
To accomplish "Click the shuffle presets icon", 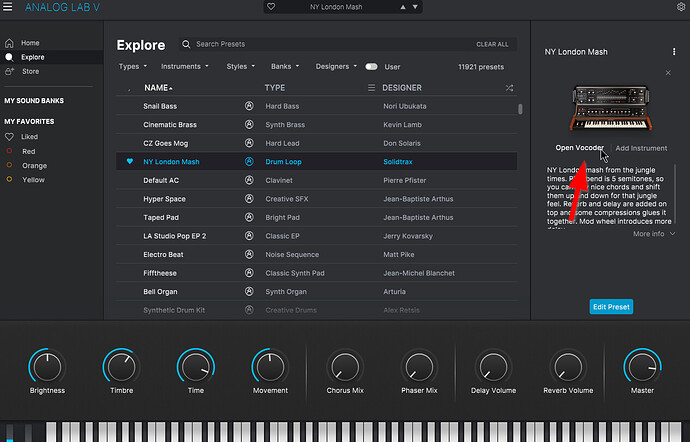I will (509, 88).
